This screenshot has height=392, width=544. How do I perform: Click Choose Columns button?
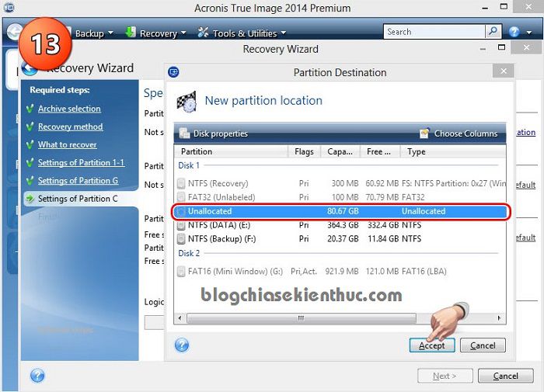coord(459,134)
